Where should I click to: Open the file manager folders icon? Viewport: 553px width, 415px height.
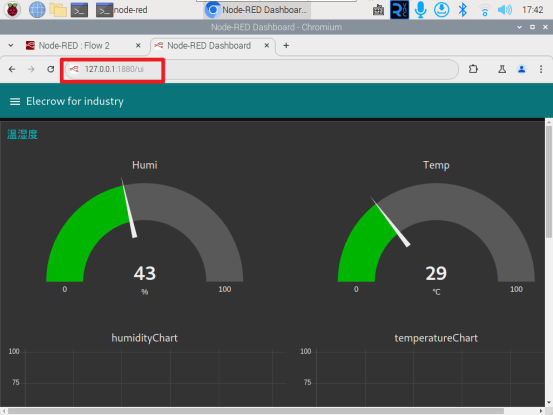click(x=58, y=10)
